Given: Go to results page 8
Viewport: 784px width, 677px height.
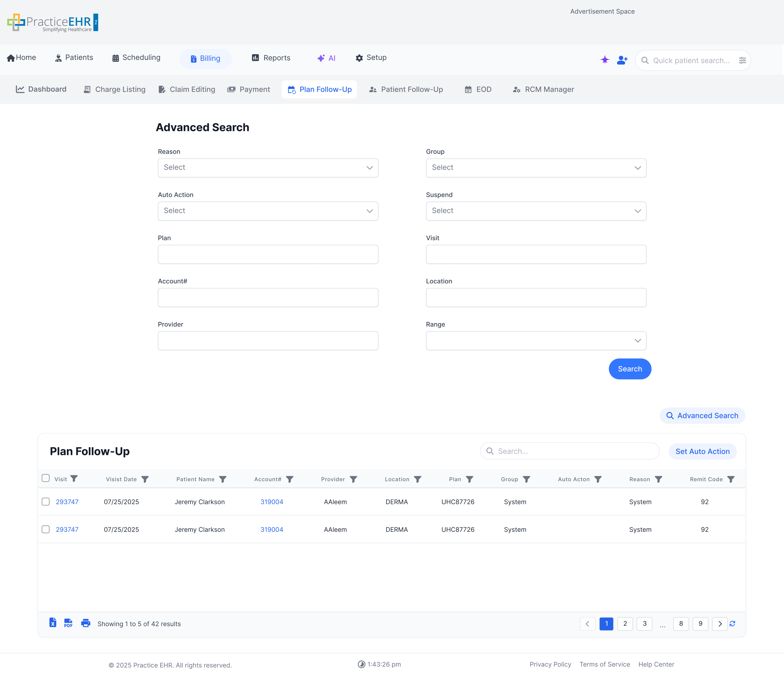Looking at the screenshot, I should [681, 624].
